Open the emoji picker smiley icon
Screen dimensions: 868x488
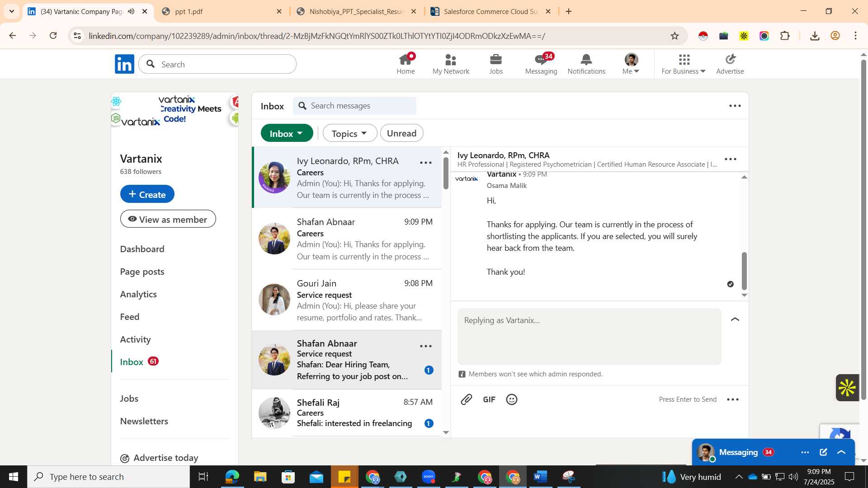click(x=512, y=399)
